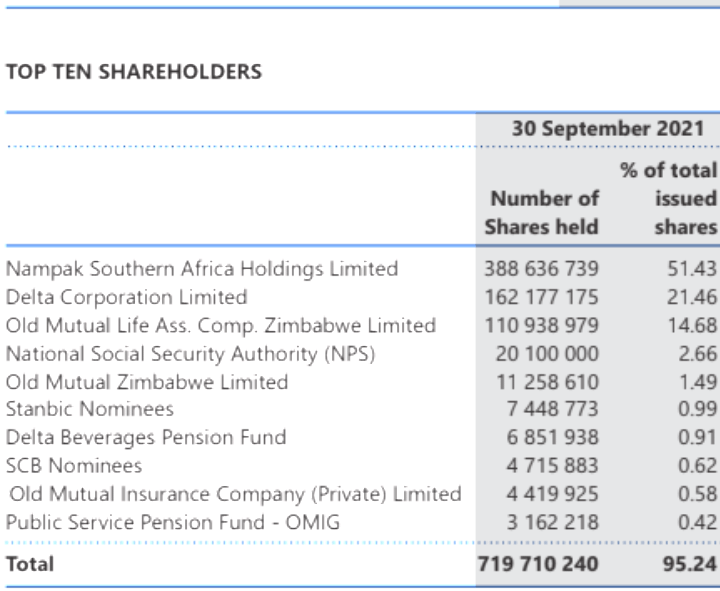Click the Total row label
Image resolution: width=720 pixels, height=591 pixels.
point(30,564)
